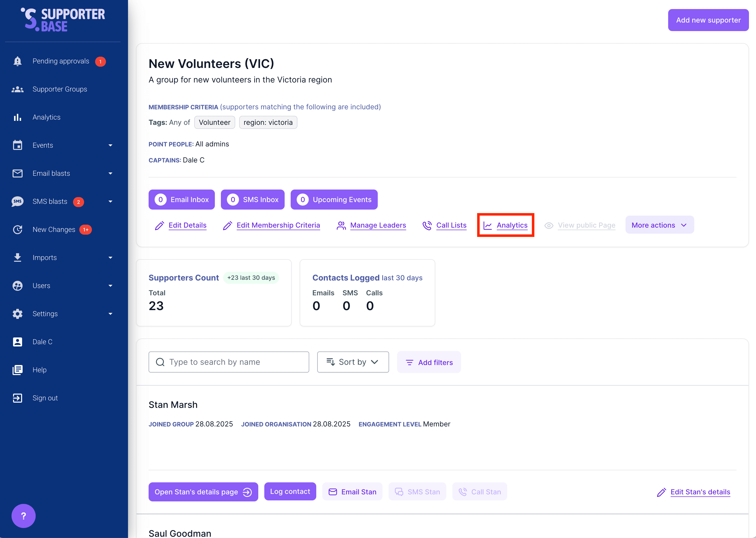The image size is (756, 538).
Task: Click the Call Lists phone icon
Action: click(x=427, y=225)
